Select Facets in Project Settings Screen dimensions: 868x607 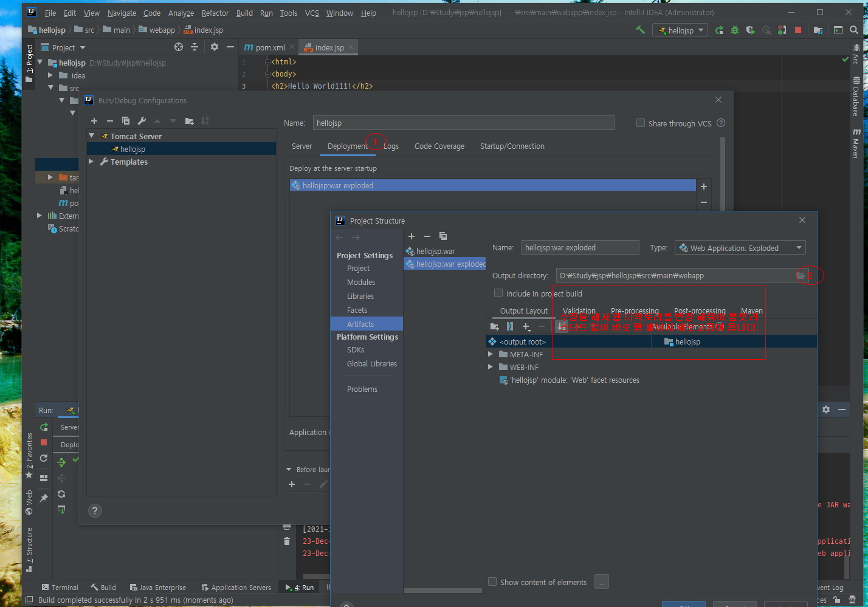pos(357,310)
